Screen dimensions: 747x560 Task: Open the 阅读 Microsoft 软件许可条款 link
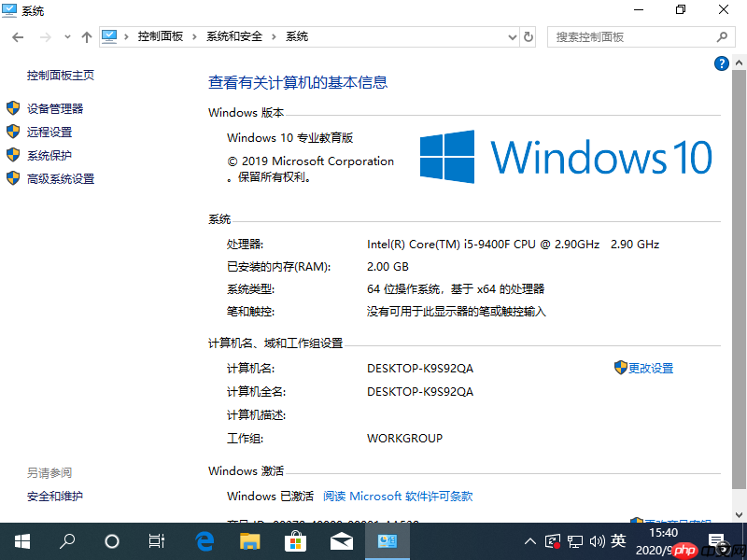pyautogui.click(x=398, y=497)
